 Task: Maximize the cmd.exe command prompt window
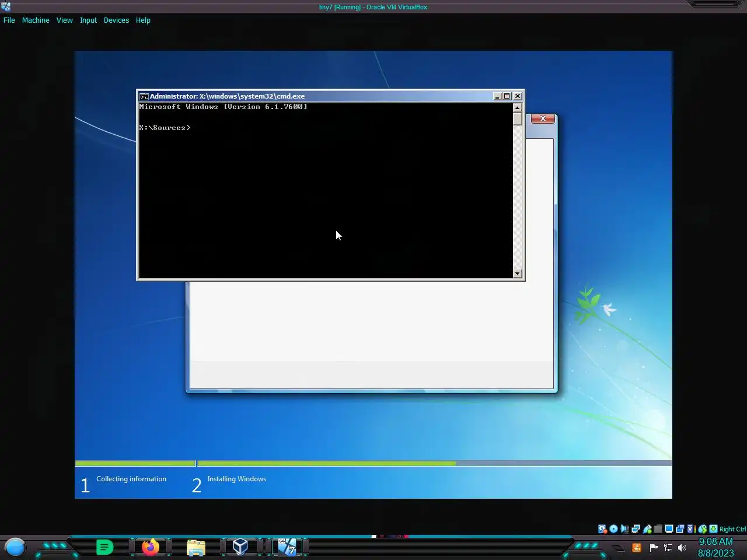tap(507, 96)
